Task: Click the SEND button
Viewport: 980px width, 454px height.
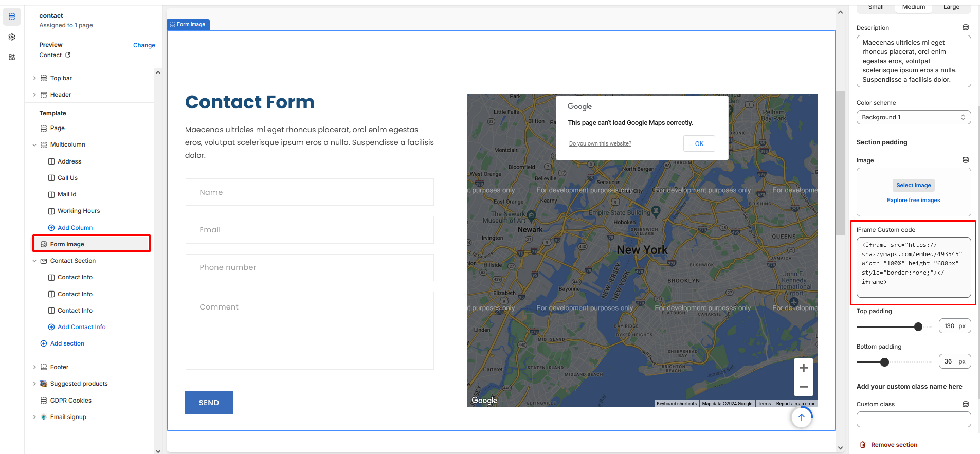Action: coord(209,403)
